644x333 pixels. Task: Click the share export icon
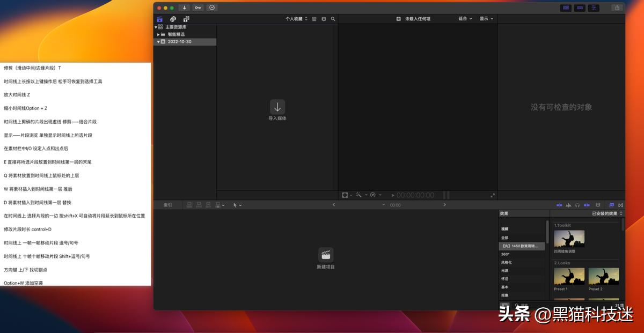617,8
